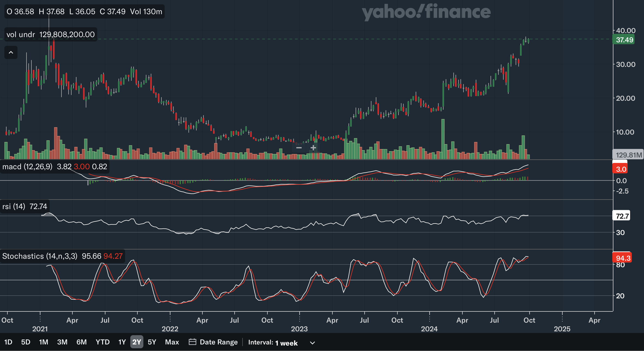Click the rsi (14) indicator label
The image size is (644, 351).
(14, 206)
